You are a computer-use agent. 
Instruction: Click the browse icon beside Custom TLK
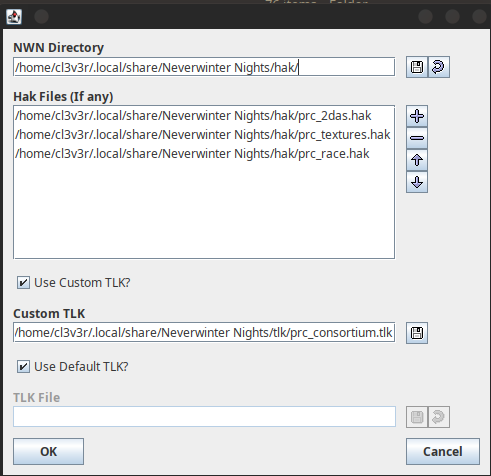point(417,333)
